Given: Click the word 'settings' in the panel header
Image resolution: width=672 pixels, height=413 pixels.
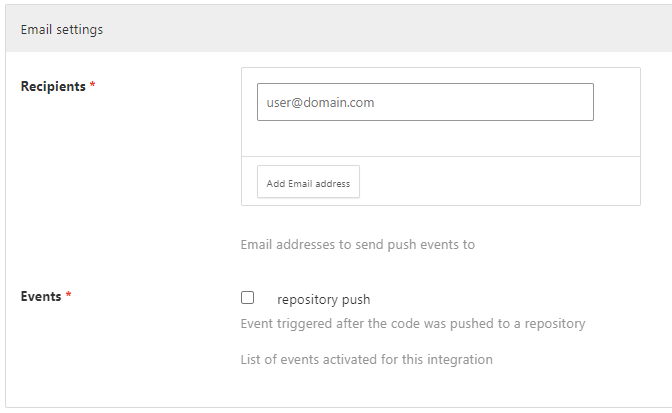Looking at the screenshot, I should click(x=80, y=29).
